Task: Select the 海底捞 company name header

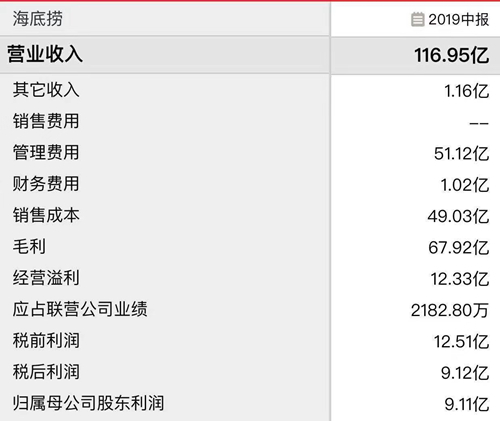Action: (38, 18)
